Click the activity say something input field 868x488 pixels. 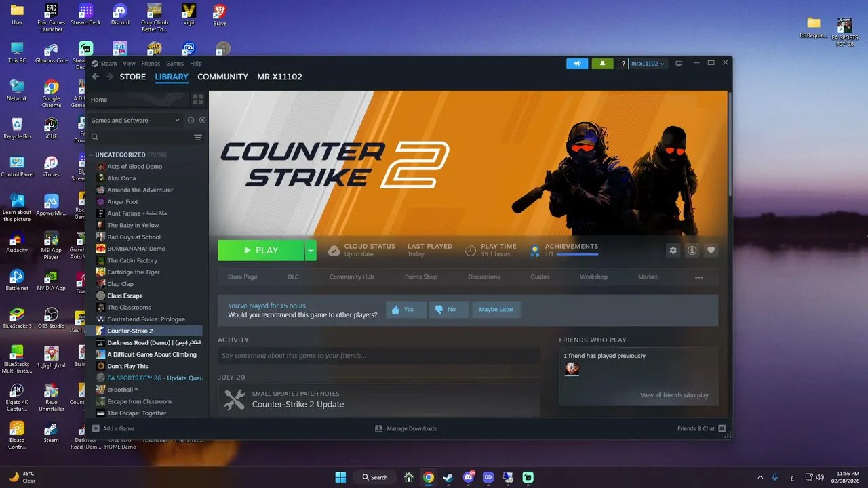tap(379, 355)
